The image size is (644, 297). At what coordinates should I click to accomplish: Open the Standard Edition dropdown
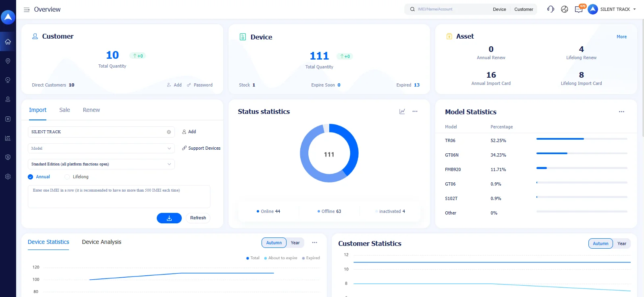click(x=101, y=164)
